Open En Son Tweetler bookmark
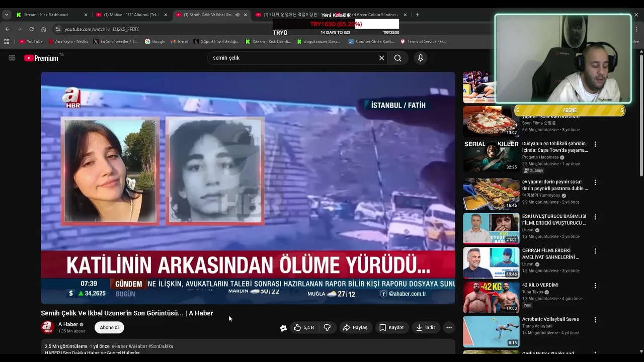Image resolution: width=644 pixels, height=362 pixels. (116, 41)
